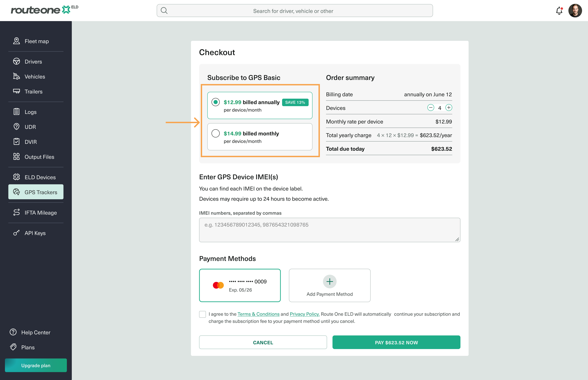Screen dimensions: 588x380
Task: Click the Add Payment Method plus icon
Action: (x=330, y=282)
